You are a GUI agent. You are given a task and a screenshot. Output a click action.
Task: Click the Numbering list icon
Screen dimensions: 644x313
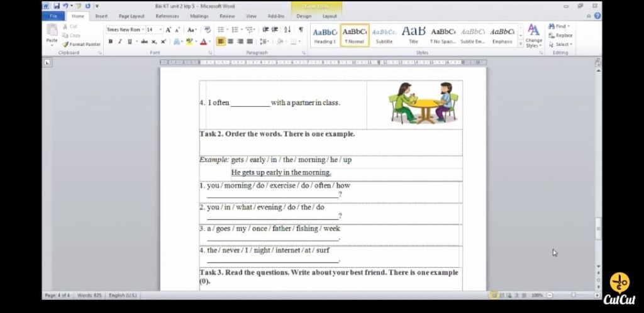click(235, 30)
